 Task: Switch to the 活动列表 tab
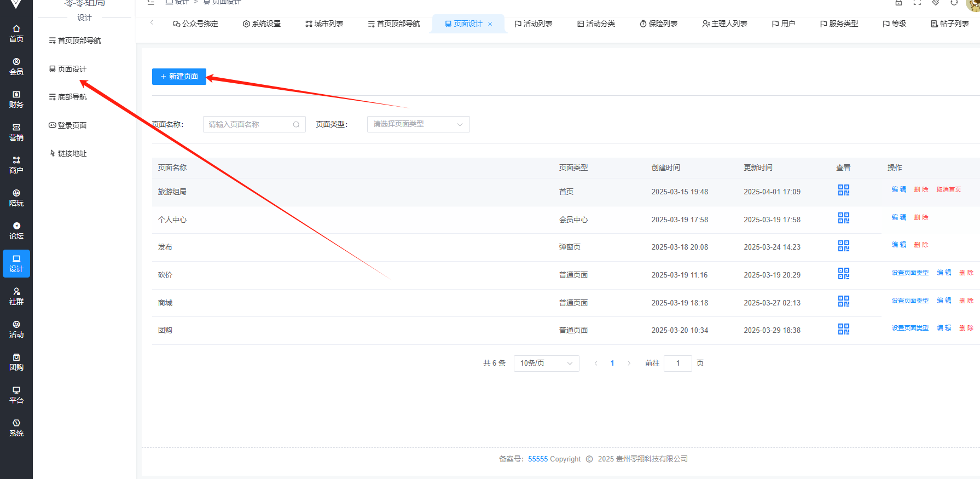[534, 24]
